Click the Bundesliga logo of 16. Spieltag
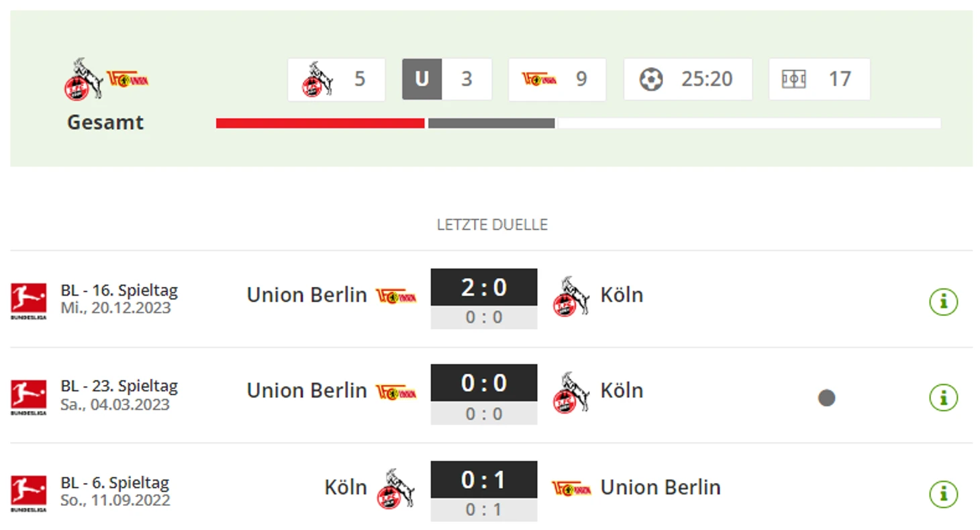The width and height of the screenshot is (980, 530). tap(29, 300)
